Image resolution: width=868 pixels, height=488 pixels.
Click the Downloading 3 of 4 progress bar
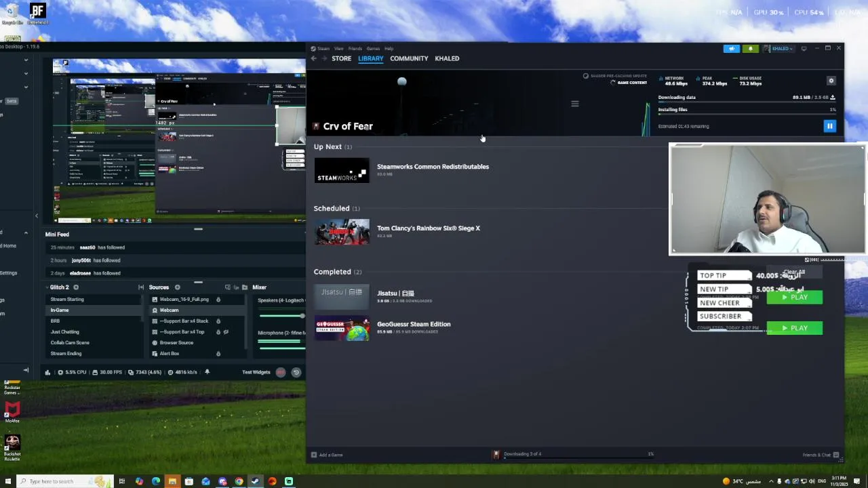578,457
